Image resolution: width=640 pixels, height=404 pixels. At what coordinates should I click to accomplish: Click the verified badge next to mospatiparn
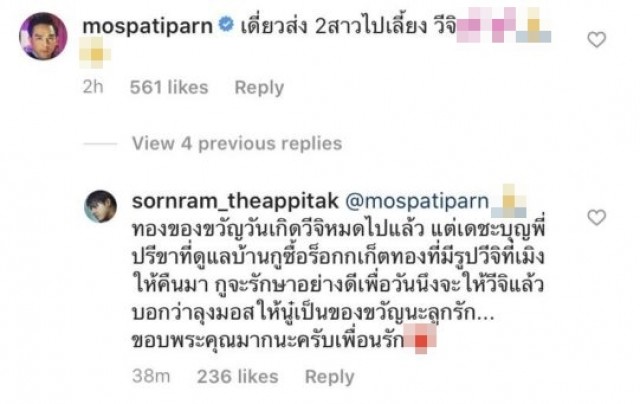tap(226, 24)
